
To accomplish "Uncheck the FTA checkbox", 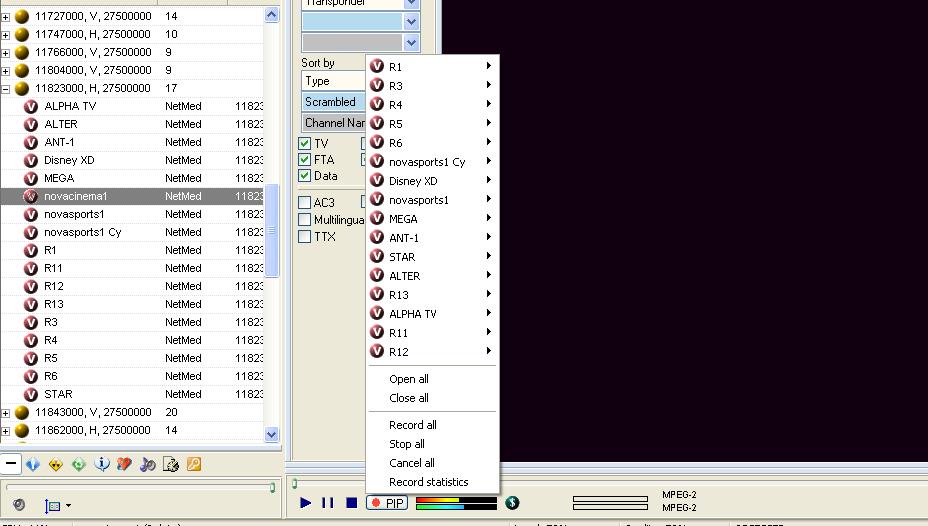I will tap(305, 160).
